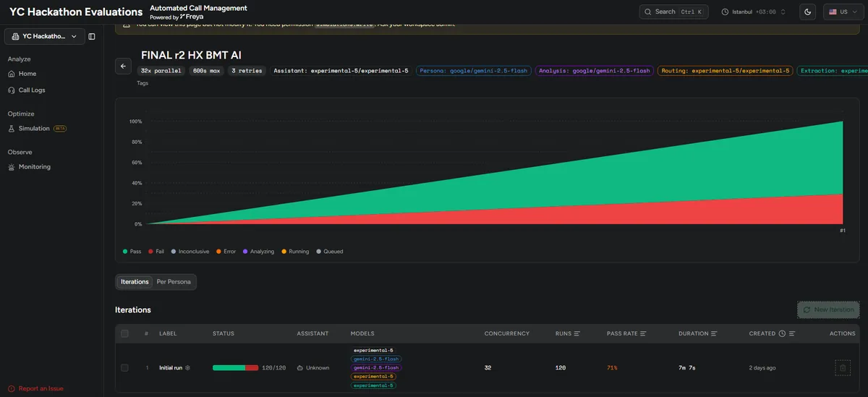Viewport: 868px width, 397px height.
Task: Toggle Fail legend item
Action: point(156,252)
